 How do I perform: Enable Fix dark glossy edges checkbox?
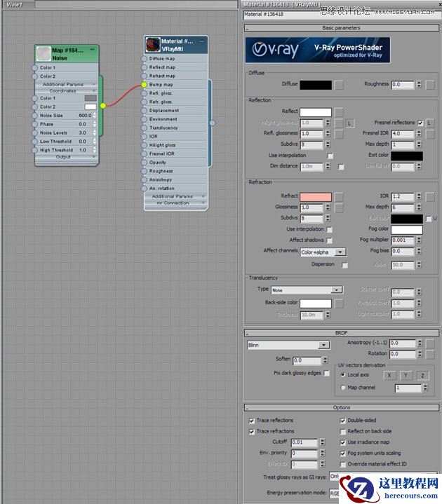326,373
